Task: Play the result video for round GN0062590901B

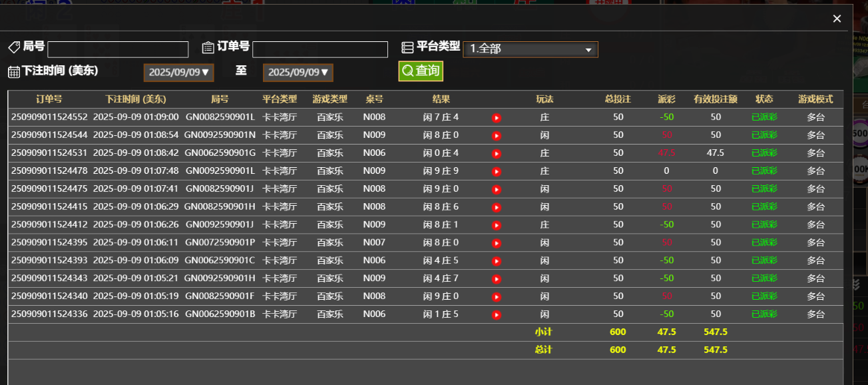Action: [x=496, y=314]
